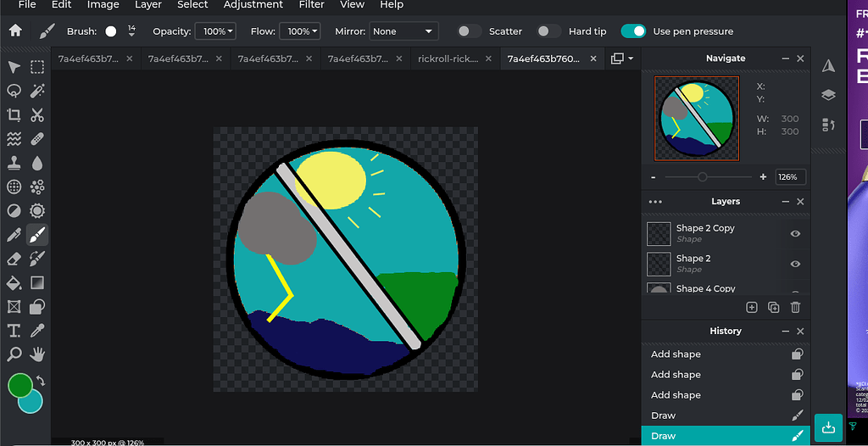Image resolution: width=868 pixels, height=446 pixels.
Task: Click the teal background color swatch
Action: [33, 403]
